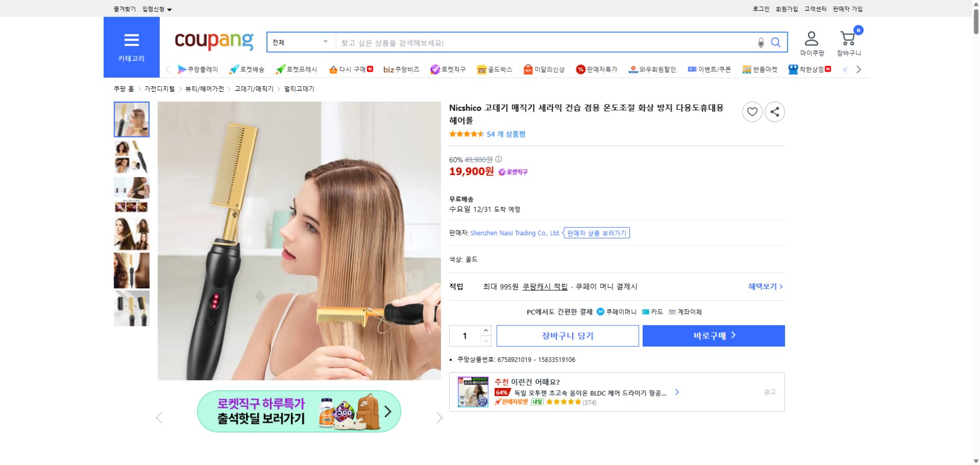Select 골드박스 in the navigation bar
The height and width of the screenshot is (465, 980).
point(494,69)
